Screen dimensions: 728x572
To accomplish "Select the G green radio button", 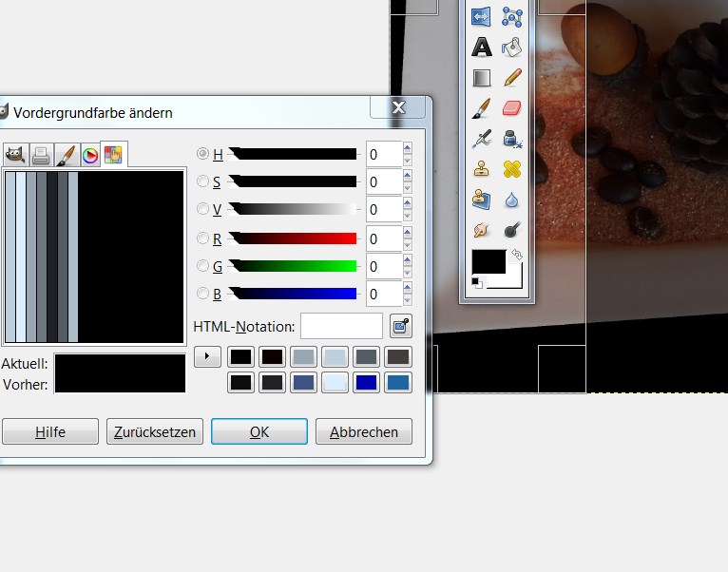I will [x=202, y=266].
